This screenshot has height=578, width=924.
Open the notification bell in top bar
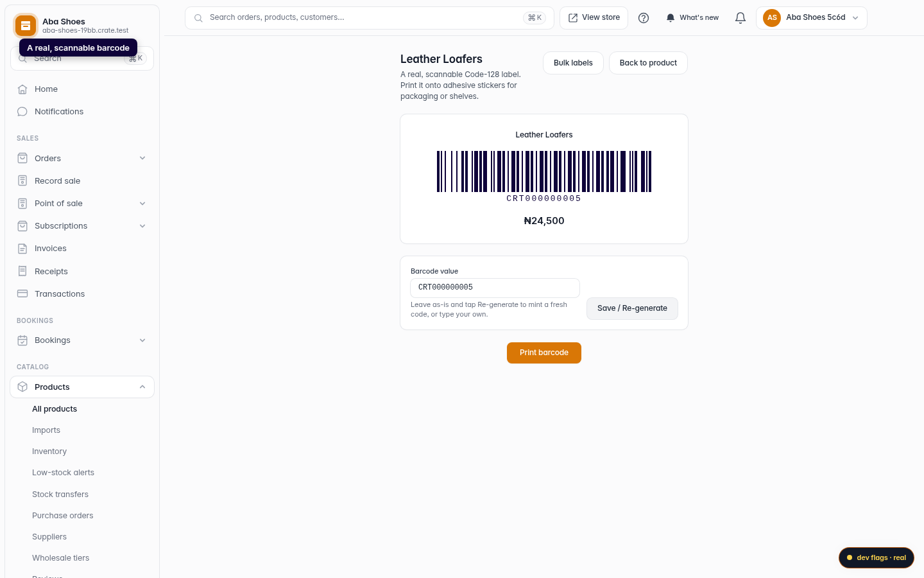(740, 18)
